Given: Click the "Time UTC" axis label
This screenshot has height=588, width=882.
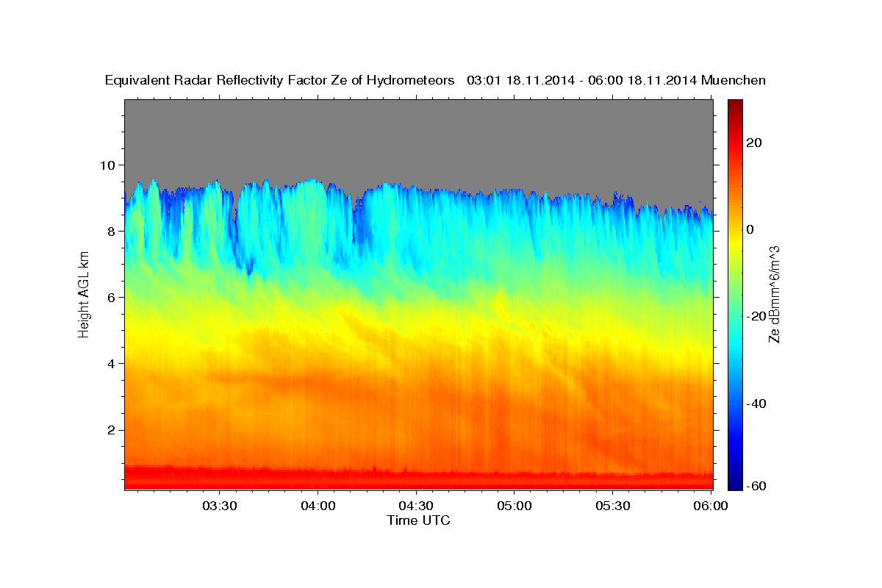Looking at the screenshot, I should click(418, 520).
